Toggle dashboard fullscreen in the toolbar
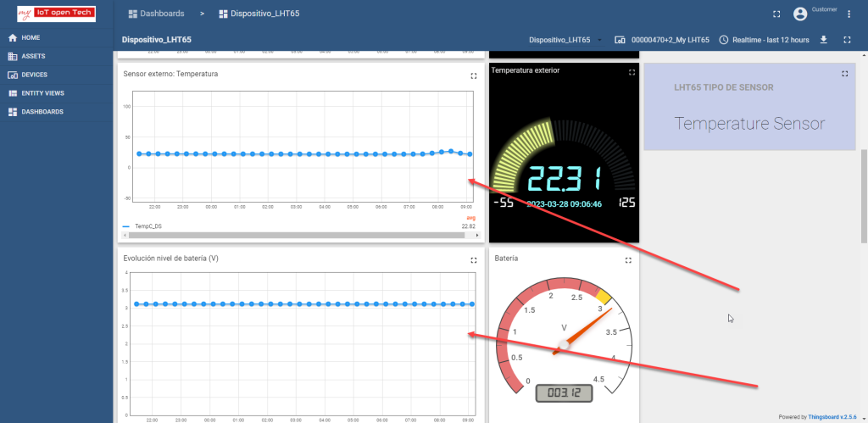 (847, 40)
